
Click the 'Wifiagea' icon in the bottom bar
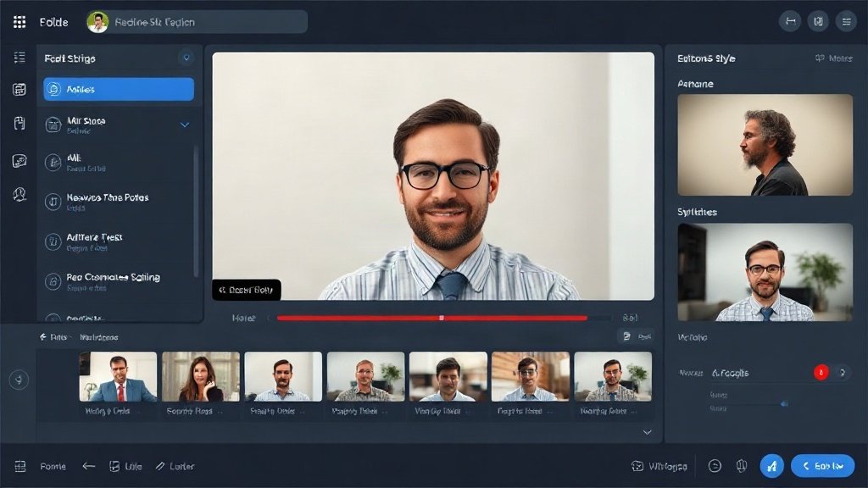(637, 467)
